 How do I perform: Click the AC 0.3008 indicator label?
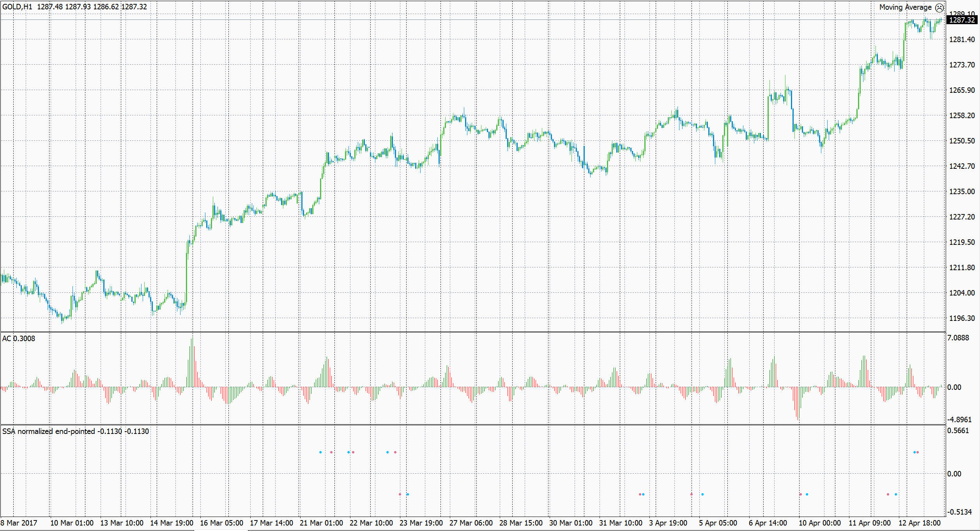(19, 338)
